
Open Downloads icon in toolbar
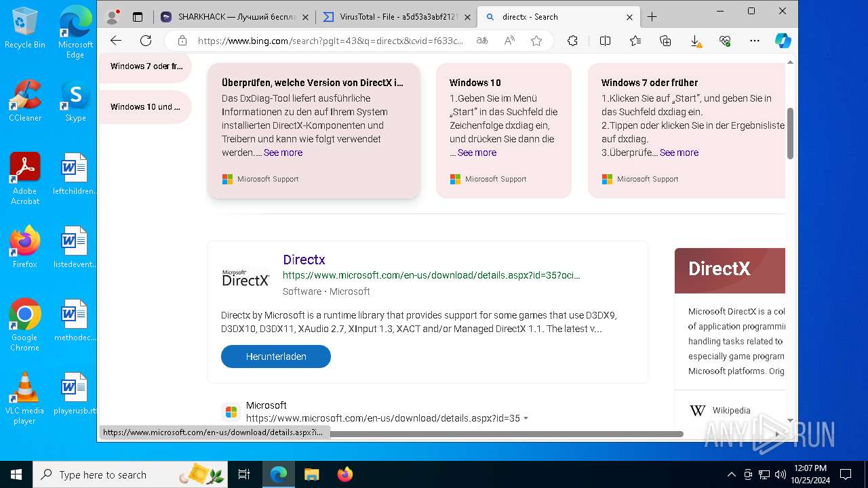click(x=696, y=41)
